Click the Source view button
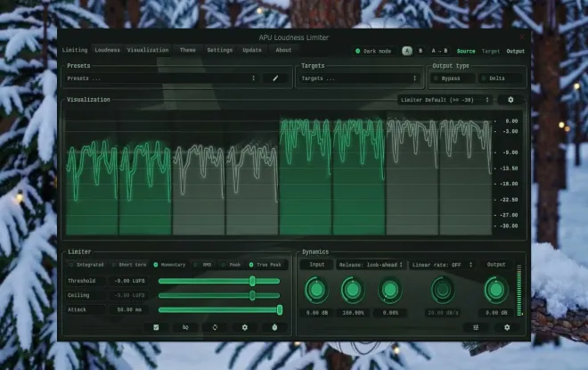 (x=466, y=51)
